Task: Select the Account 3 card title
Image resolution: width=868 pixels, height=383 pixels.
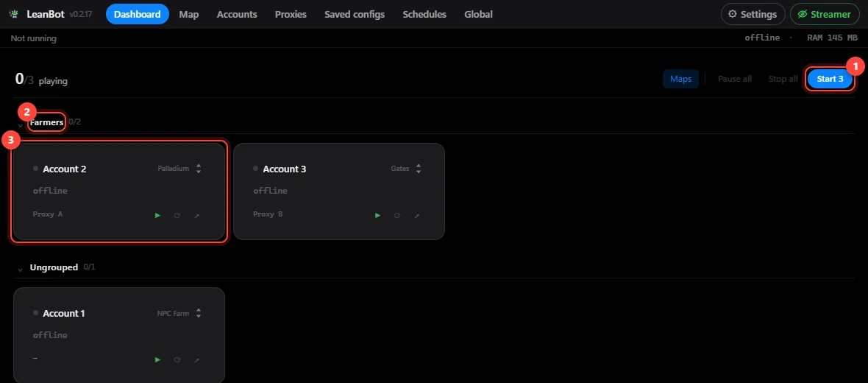Action: (285, 169)
